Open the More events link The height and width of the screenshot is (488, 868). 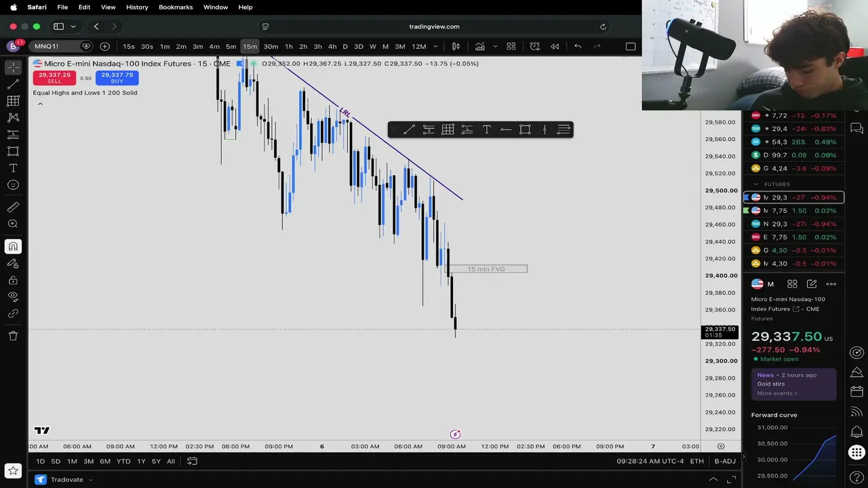coord(776,393)
